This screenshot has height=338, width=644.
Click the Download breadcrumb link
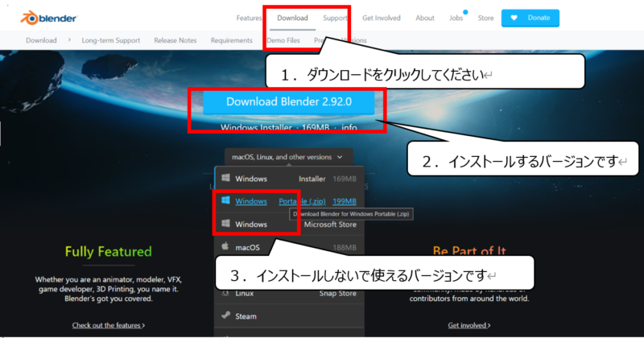[41, 40]
